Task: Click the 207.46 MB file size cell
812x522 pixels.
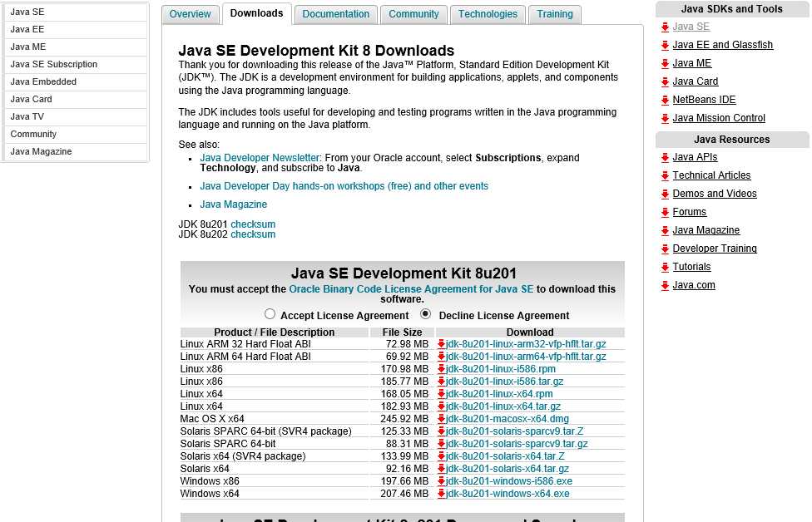Action: point(403,494)
